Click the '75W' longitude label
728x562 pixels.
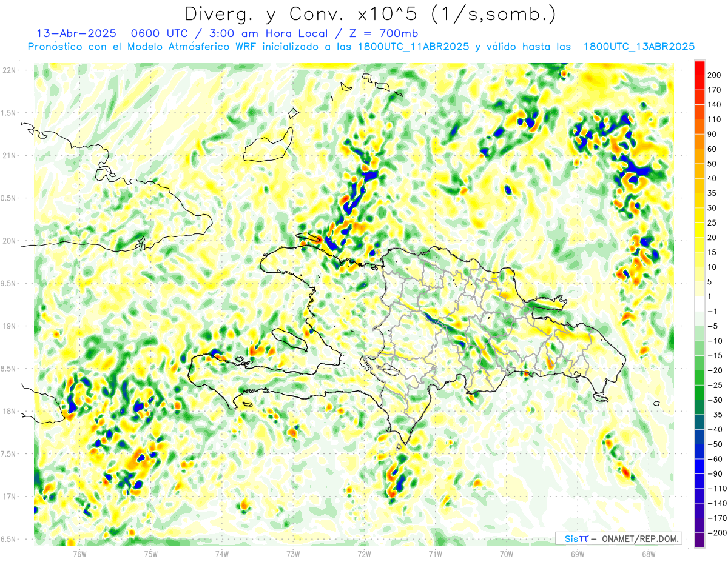pos(151,554)
